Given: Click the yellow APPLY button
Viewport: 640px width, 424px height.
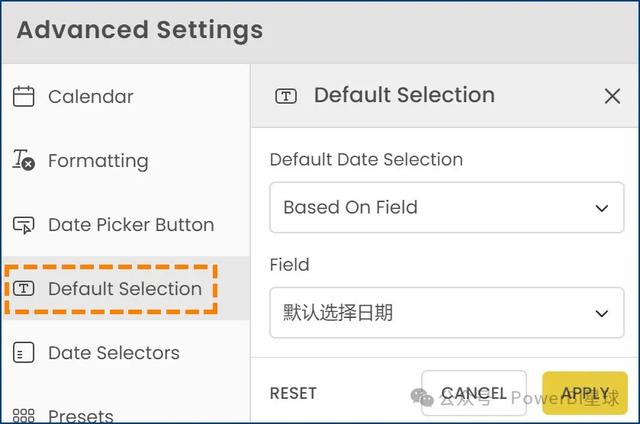Looking at the screenshot, I should [x=584, y=393].
